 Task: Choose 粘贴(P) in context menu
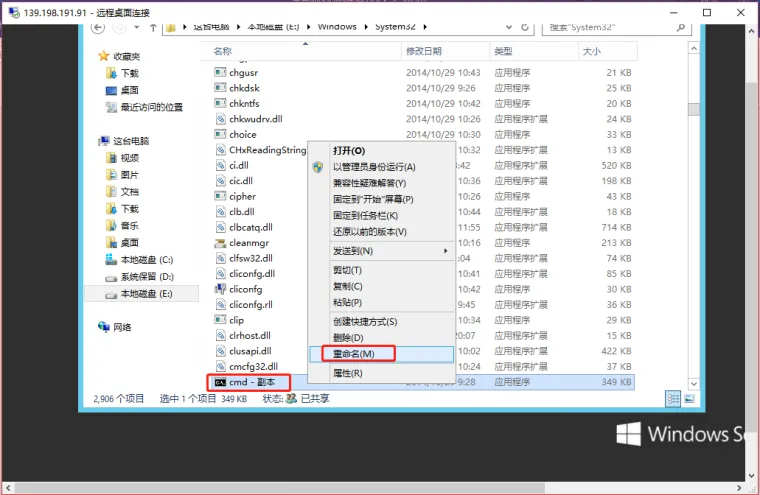[x=381, y=303]
